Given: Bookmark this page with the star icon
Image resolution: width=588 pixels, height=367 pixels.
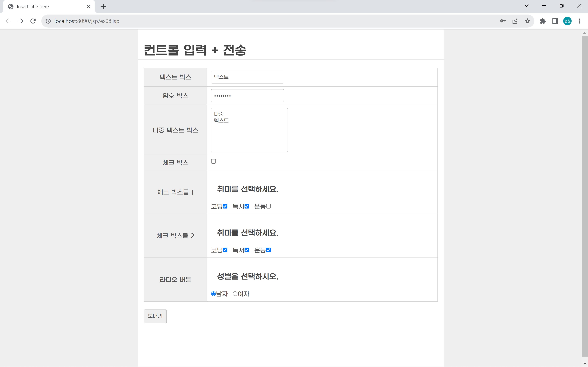Looking at the screenshot, I should pyautogui.click(x=527, y=21).
